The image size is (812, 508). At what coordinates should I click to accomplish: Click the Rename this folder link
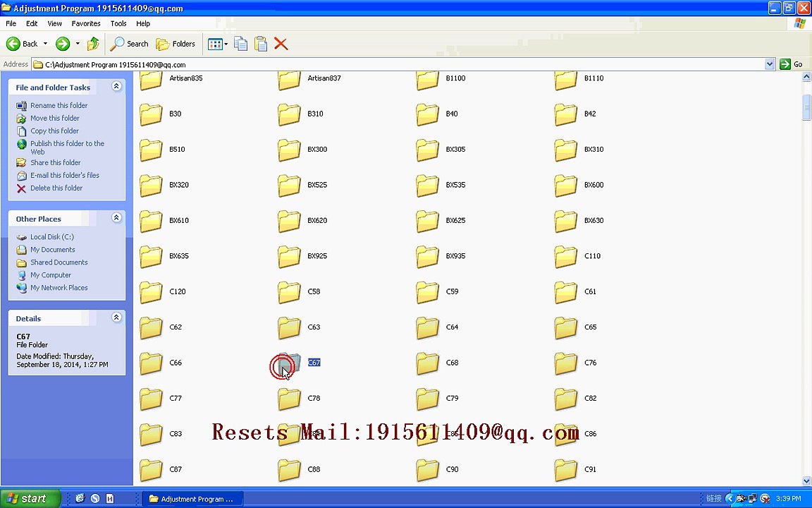59,105
